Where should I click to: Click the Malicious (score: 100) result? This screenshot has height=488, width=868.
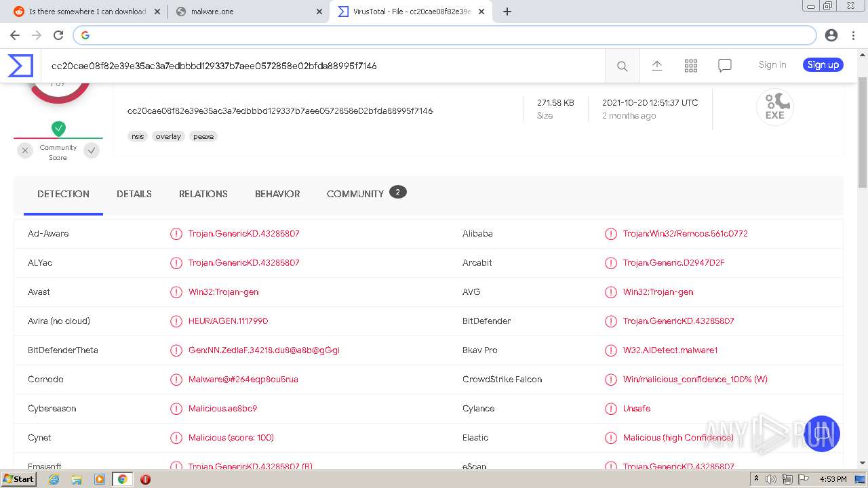231,438
